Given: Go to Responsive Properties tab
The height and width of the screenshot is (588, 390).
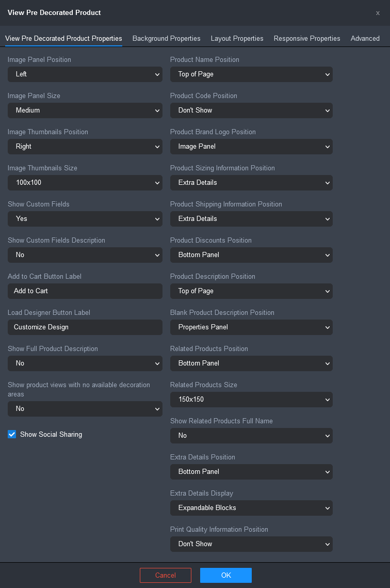Looking at the screenshot, I should 307,38.
